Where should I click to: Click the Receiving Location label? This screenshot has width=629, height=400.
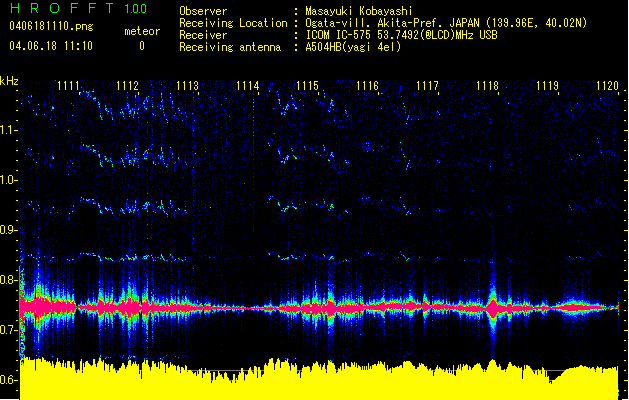coord(233,23)
